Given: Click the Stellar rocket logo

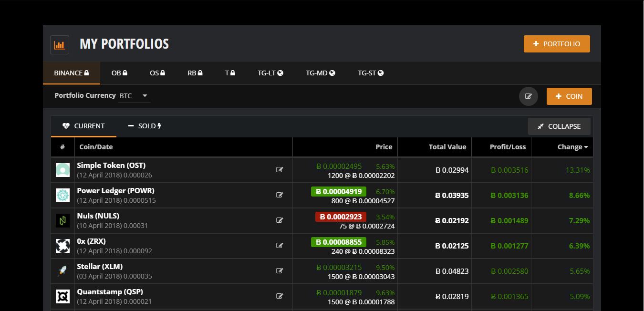Looking at the screenshot, I should pos(62,271).
